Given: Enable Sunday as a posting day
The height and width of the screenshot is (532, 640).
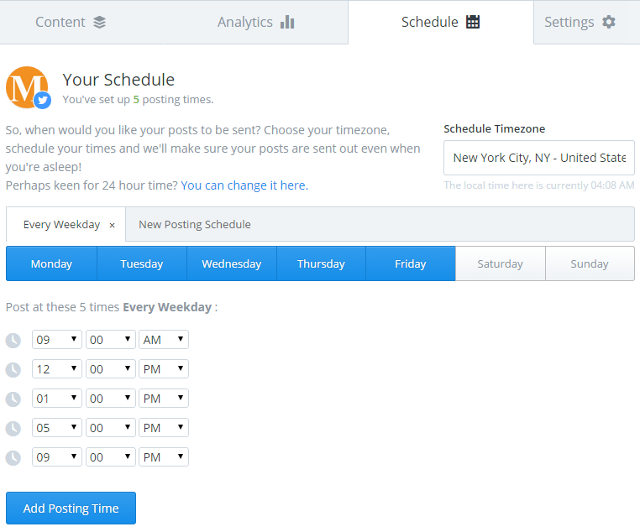Looking at the screenshot, I should coord(589,264).
